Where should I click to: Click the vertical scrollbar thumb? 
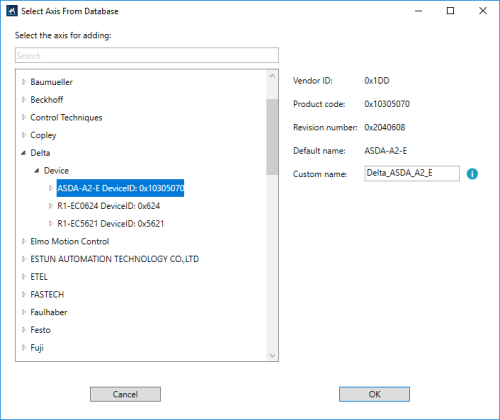(x=272, y=137)
